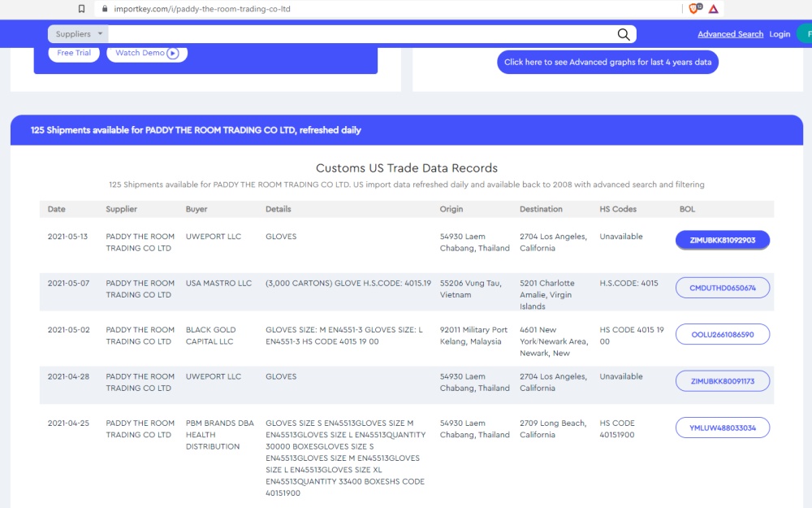Click the HS Codes column header

[x=618, y=209]
